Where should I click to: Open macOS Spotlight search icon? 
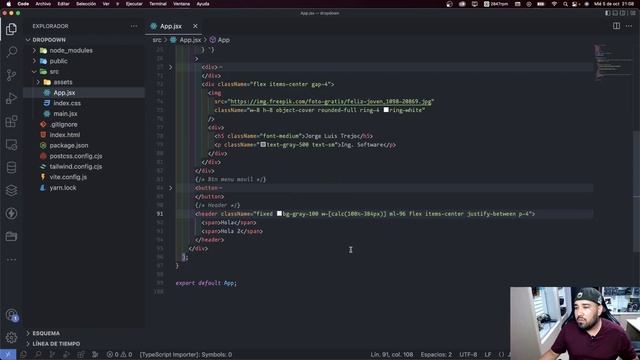point(565,4)
